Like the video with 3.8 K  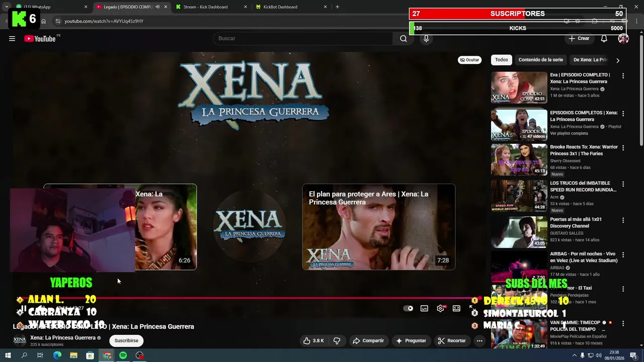point(313,341)
